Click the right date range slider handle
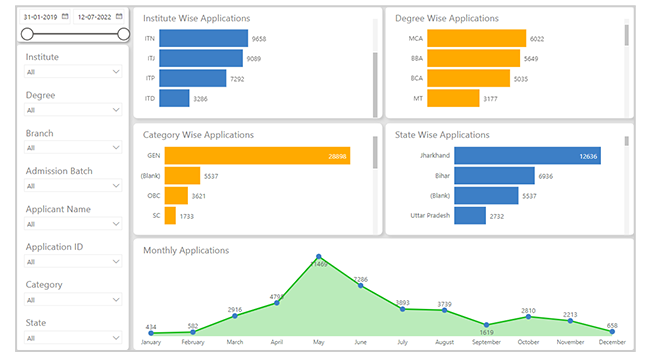This screenshot has width=650, height=360. click(x=124, y=34)
